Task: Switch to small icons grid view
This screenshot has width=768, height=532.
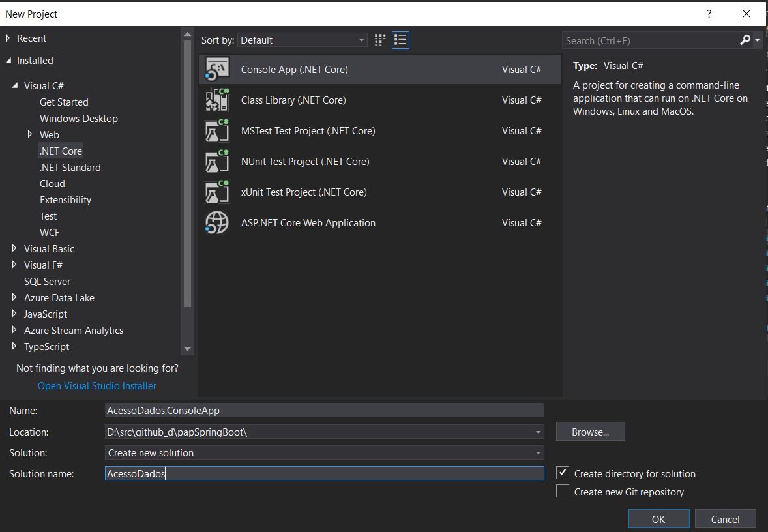Action: pos(380,40)
